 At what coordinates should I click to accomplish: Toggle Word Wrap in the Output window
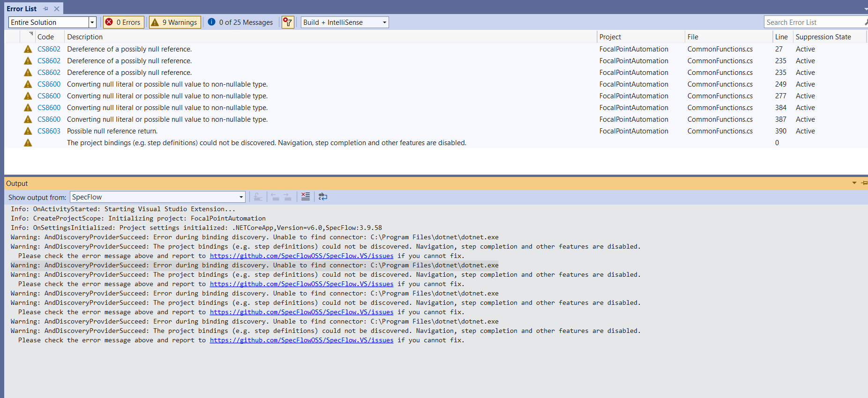click(323, 197)
